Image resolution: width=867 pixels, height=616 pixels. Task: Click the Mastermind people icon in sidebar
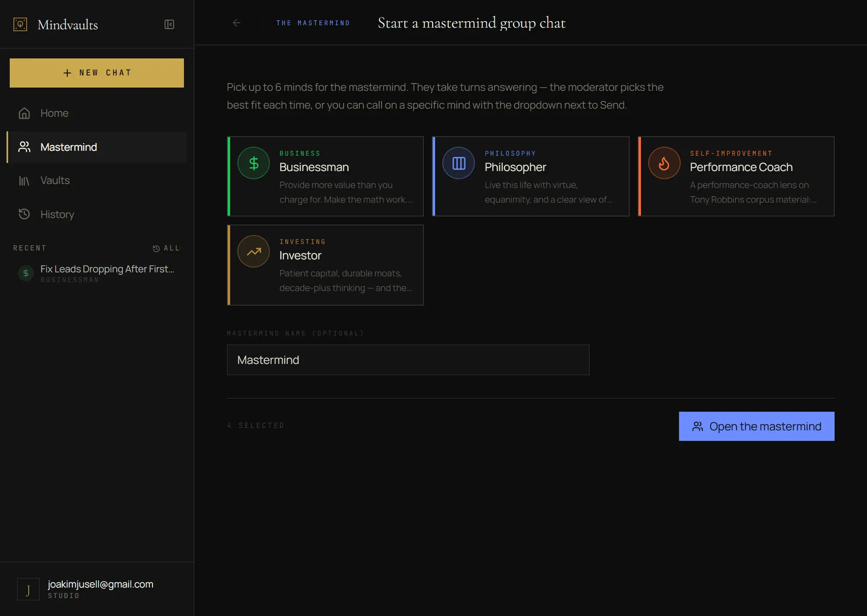[24, 147]
